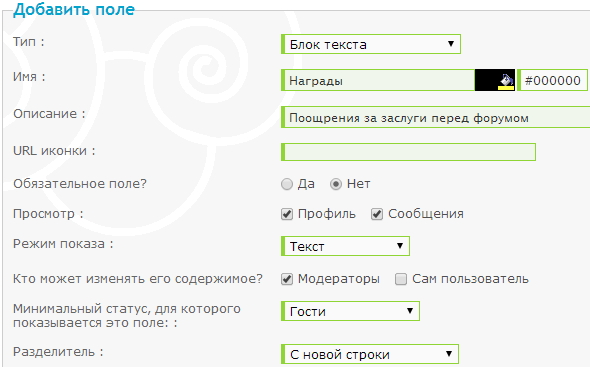Click the Описание label
The width and height of the screenshot is (590, 367).
pos(49,114)
